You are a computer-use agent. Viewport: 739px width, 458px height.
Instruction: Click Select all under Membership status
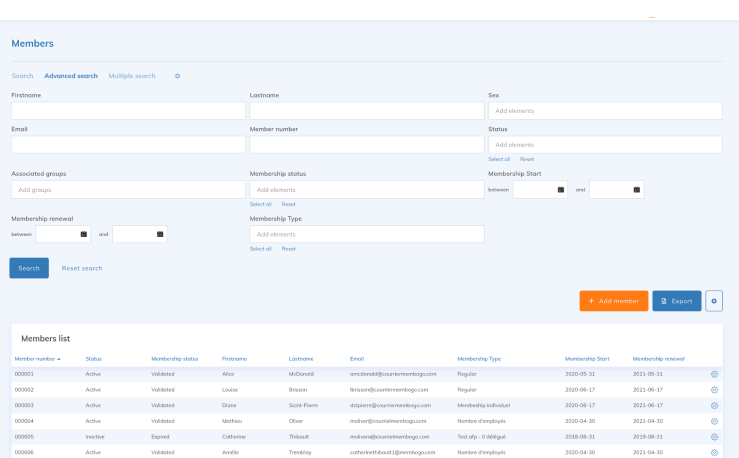[x=261, y=204]
